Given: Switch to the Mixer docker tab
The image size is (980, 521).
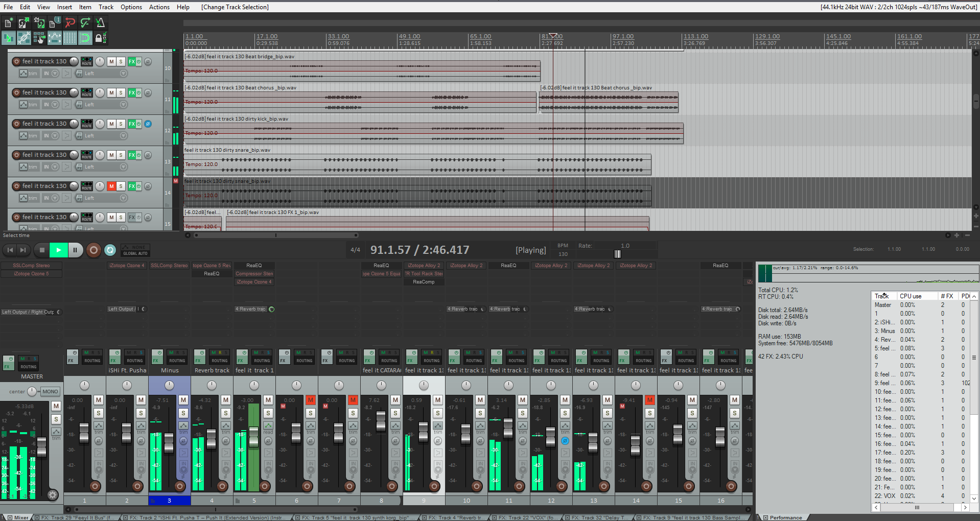Looking at the screenshot, I should [17, 517].
